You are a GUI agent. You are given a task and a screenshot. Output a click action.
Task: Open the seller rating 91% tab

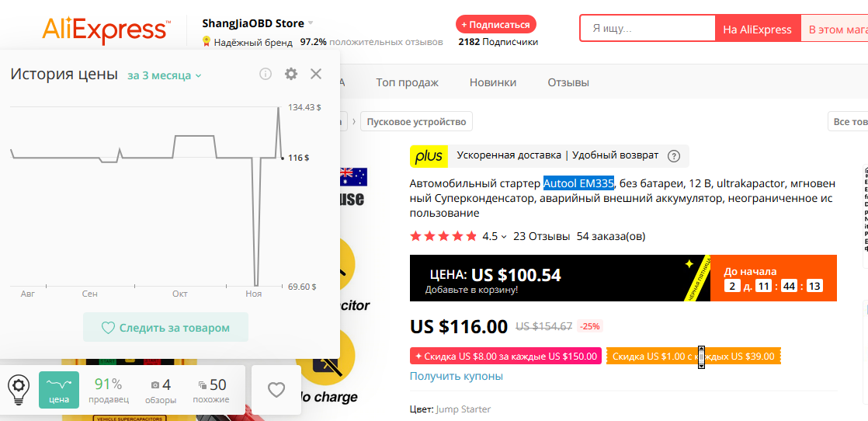point(108,391)
